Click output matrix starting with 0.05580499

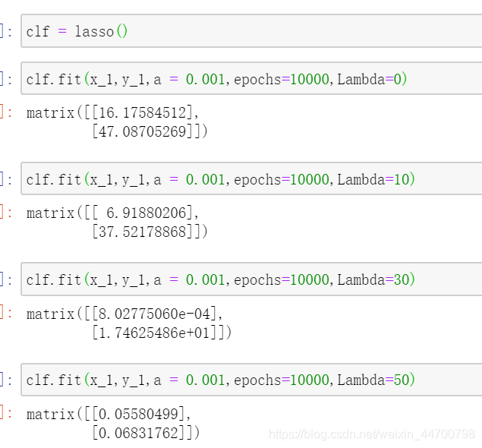113,424
